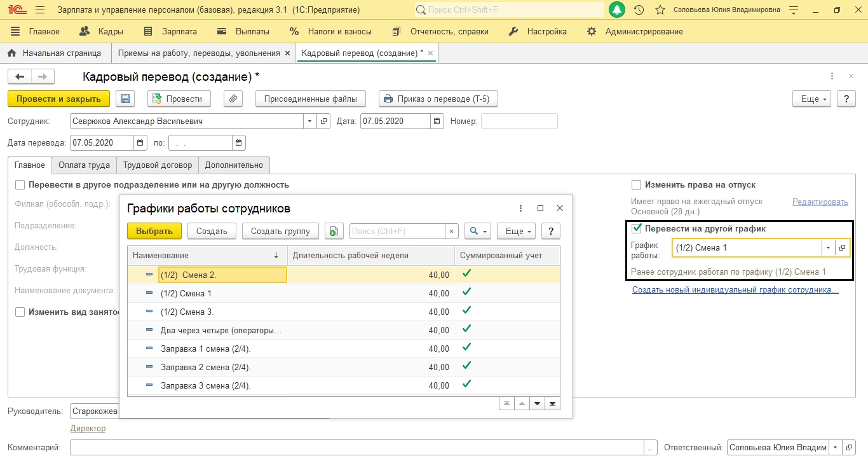Image resolution: width=868 pixels, height=463 pixels.
Task: Switch to the Оплата труда tab
Action: (84, 165)
